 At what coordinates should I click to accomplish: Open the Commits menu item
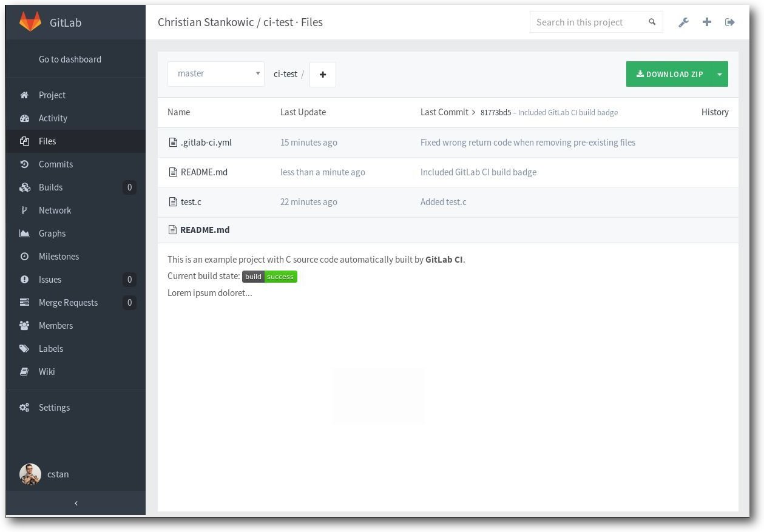point(76,164)
